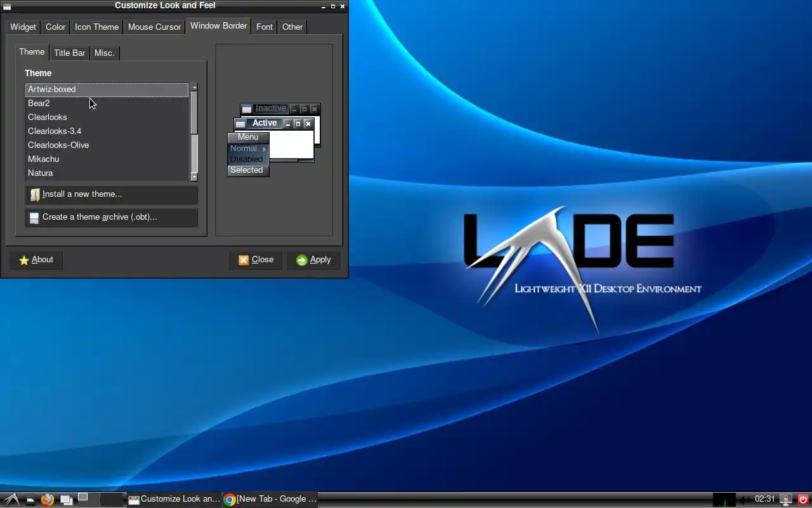Click the red power logout icon
The height and width of the screenshot is (508, 812).
pos(803,500)
